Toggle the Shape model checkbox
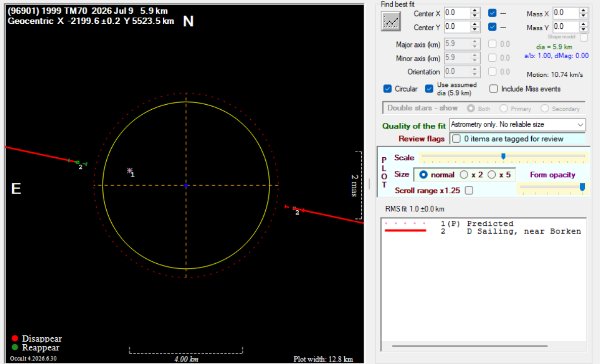The height and width of the screenshot is (364, 600). [x=583, y=37]
